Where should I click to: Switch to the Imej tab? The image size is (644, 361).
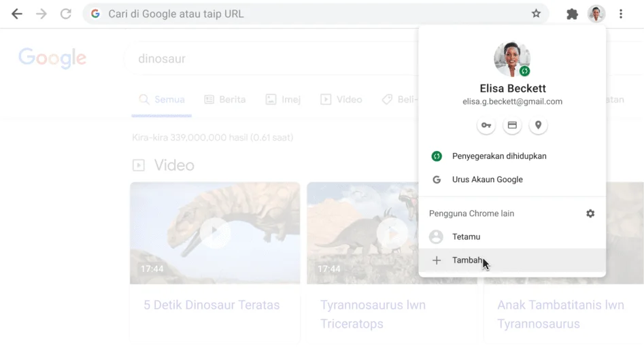(x=283, y=99)
